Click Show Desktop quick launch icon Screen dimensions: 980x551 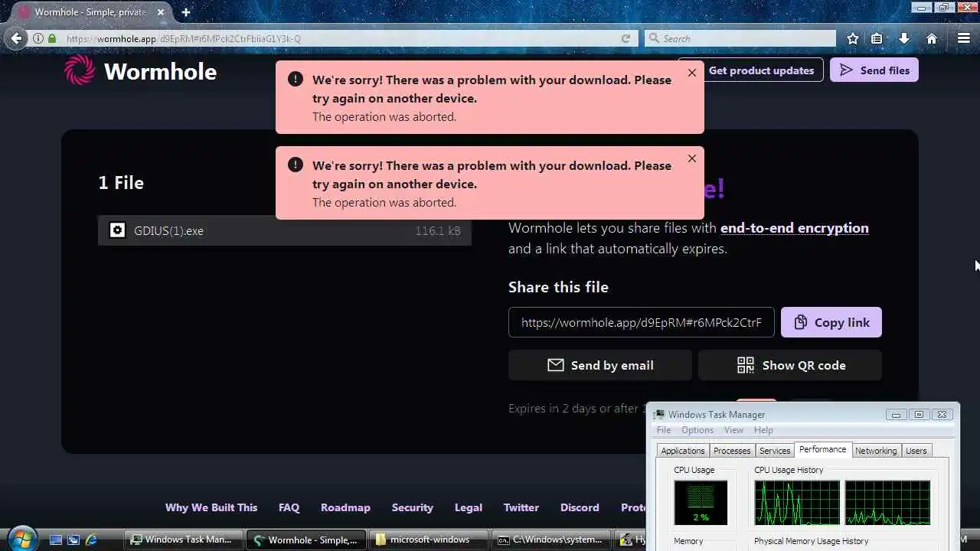(55, 540)
